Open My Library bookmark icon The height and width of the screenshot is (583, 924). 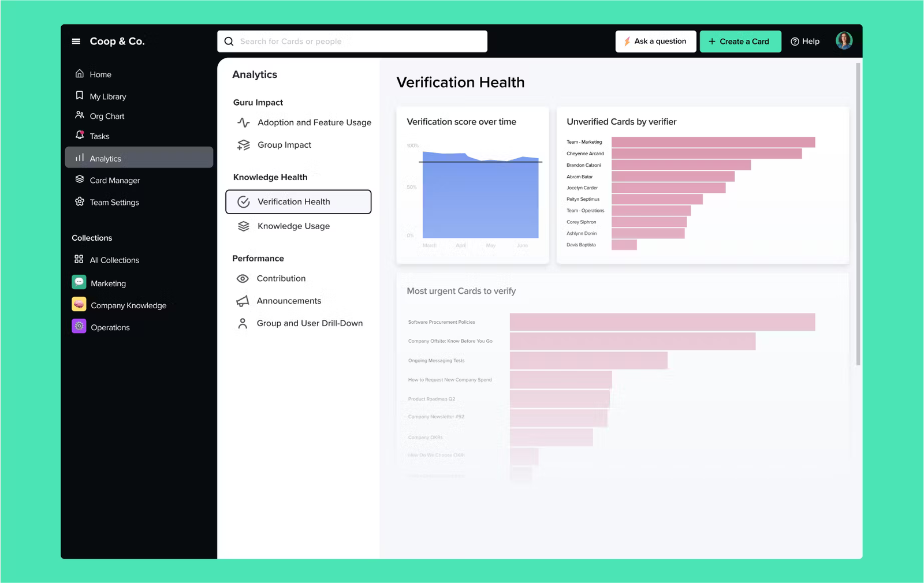80,95
